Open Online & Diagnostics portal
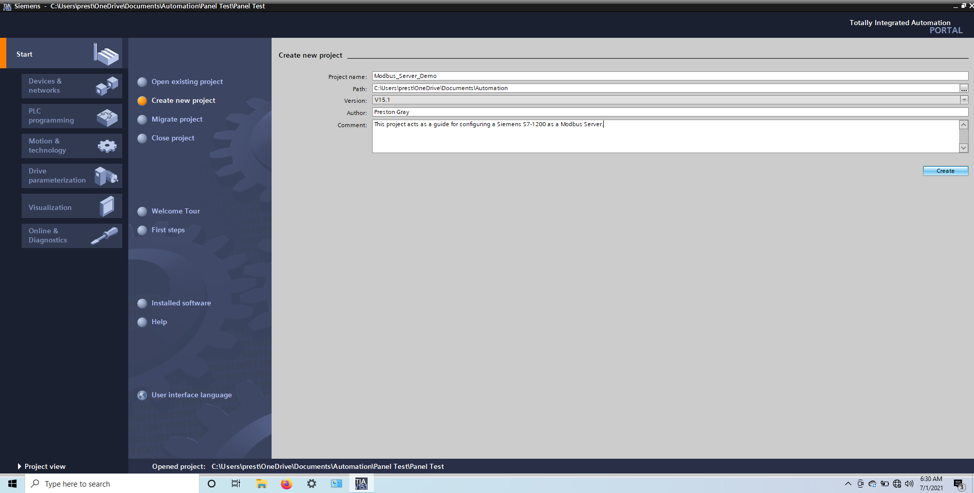 71,236
